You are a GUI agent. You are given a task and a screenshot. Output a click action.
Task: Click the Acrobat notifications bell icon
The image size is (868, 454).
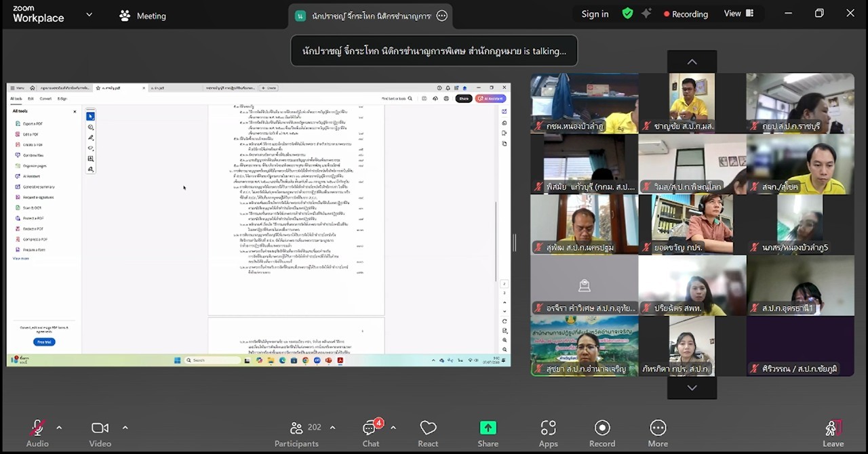448,88
